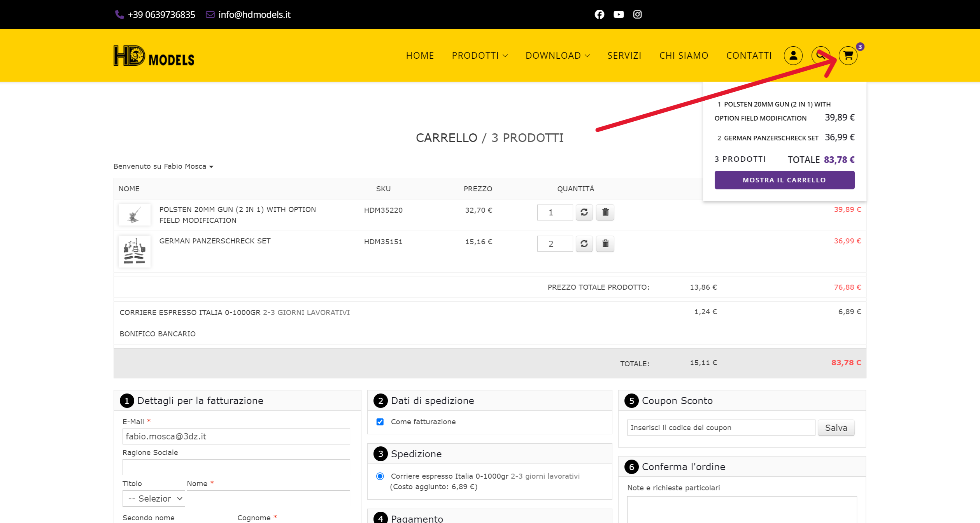Expand the PRODOTTI menu dropdown

[479, 56]
